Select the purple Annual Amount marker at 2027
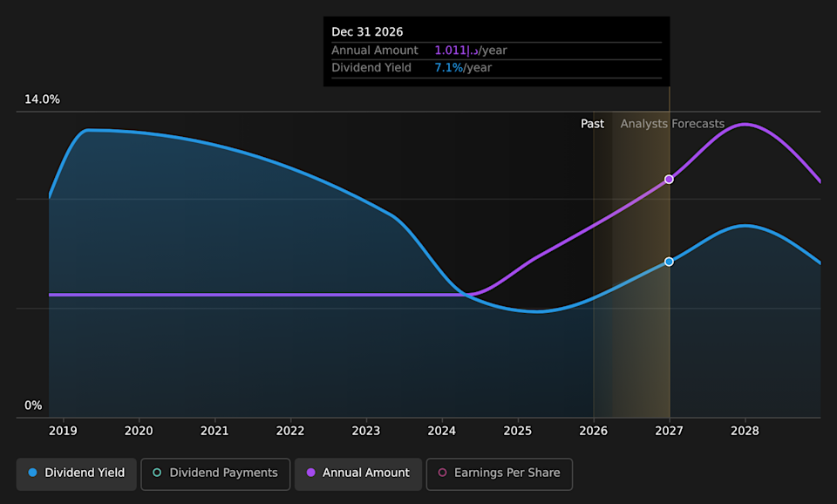This screenshot has height=504, width=837. (x=669, y=179)
